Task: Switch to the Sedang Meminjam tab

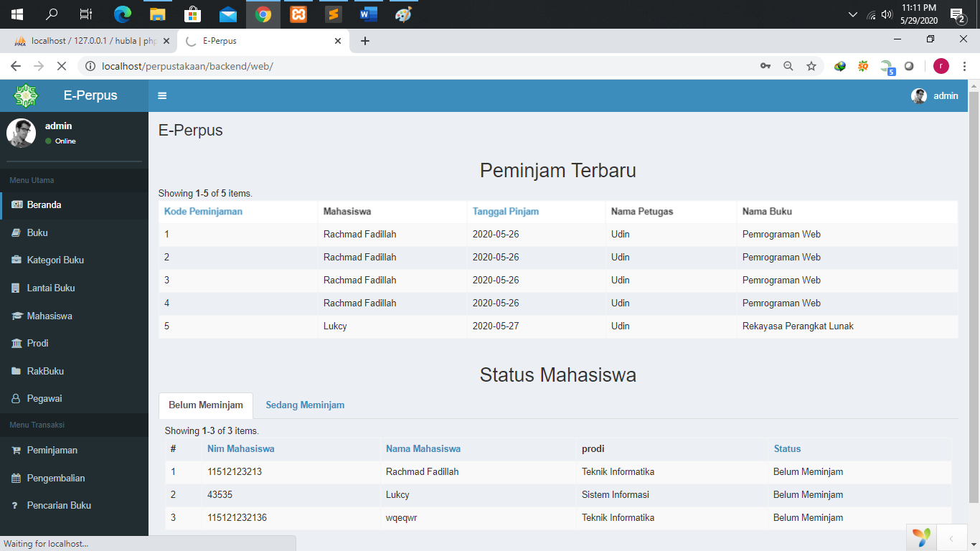Action: [x=305, y=405]
